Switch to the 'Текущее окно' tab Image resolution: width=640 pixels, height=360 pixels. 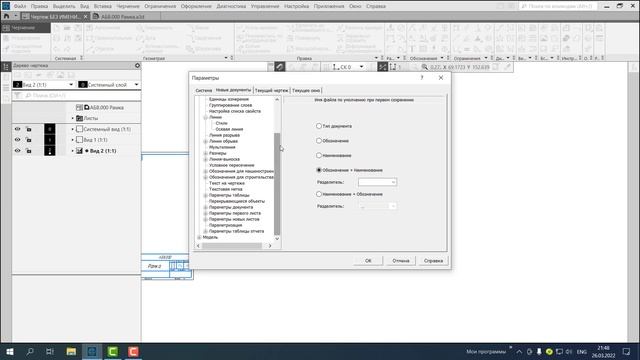tap(306, 90)
